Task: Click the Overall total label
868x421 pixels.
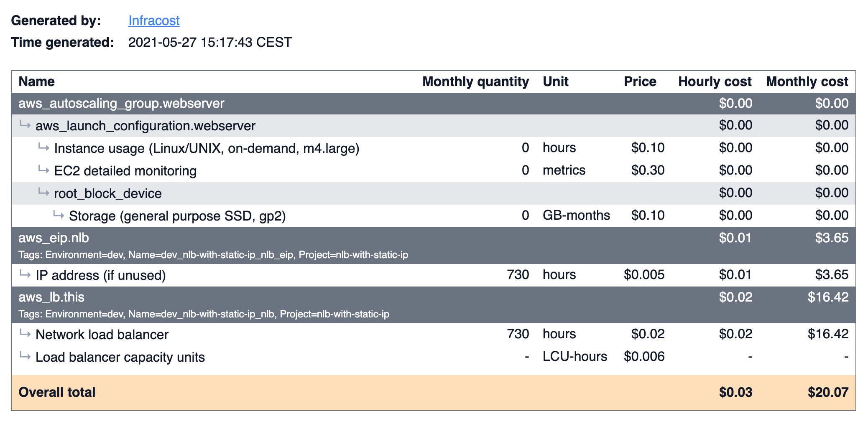Action: point(57,392)
